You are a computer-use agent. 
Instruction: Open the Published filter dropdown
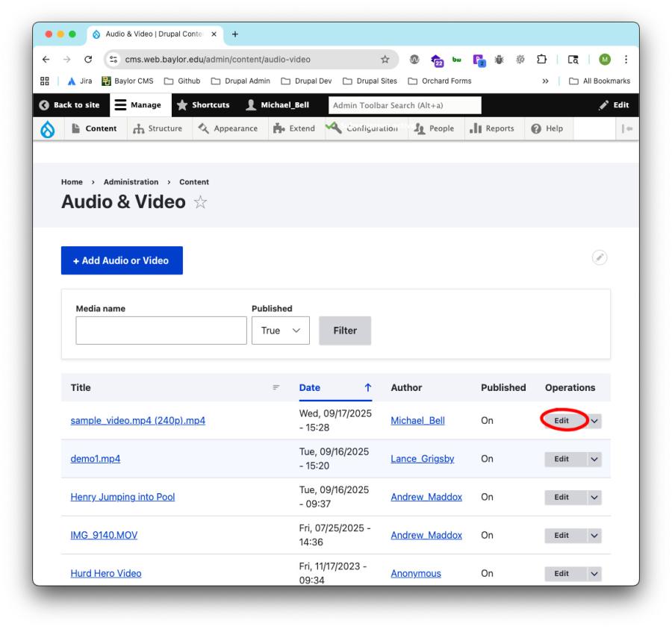280,331
